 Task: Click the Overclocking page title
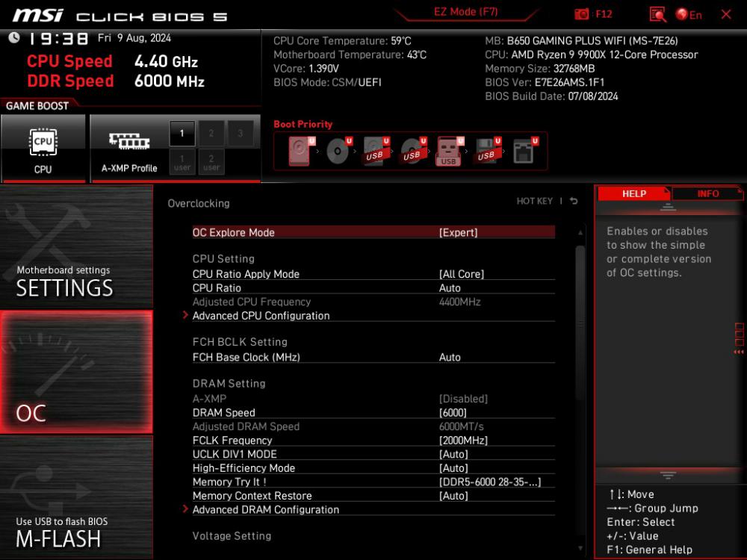coord(199,203)
